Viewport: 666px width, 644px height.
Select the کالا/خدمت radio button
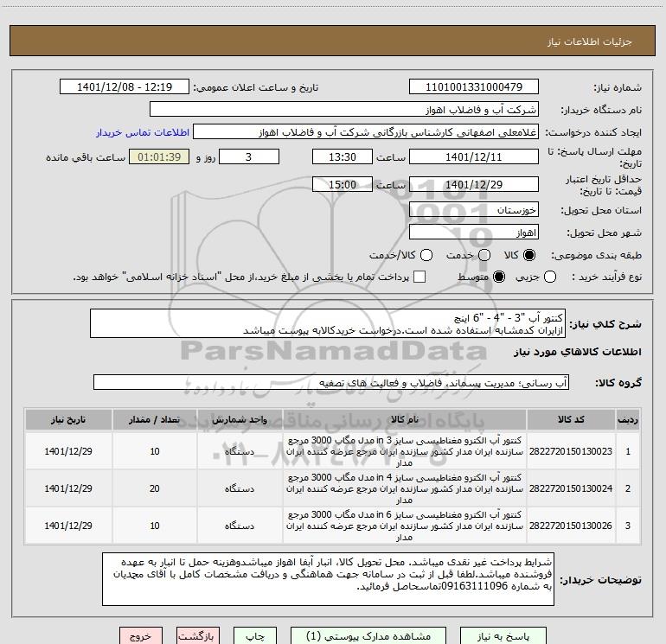coord(426,255)
